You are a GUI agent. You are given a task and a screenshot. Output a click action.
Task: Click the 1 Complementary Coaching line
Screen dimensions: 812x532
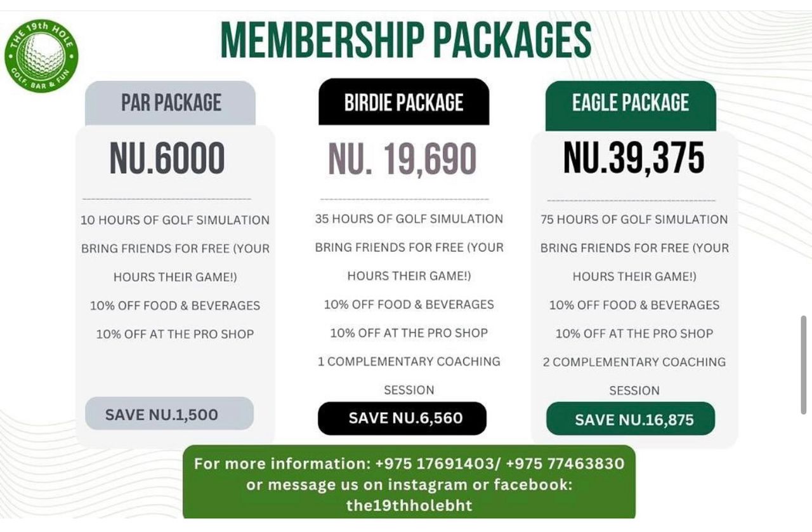(x=409, y=362)
